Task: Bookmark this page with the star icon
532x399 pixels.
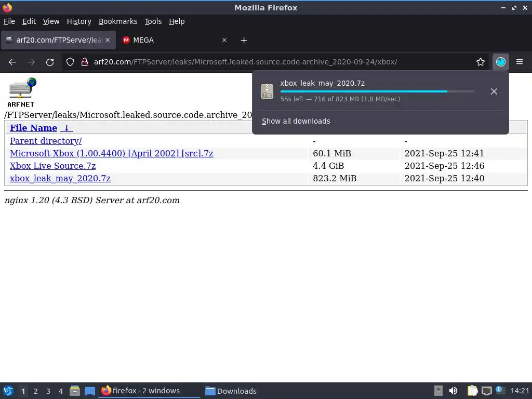Action: click(x=481, y=62)
